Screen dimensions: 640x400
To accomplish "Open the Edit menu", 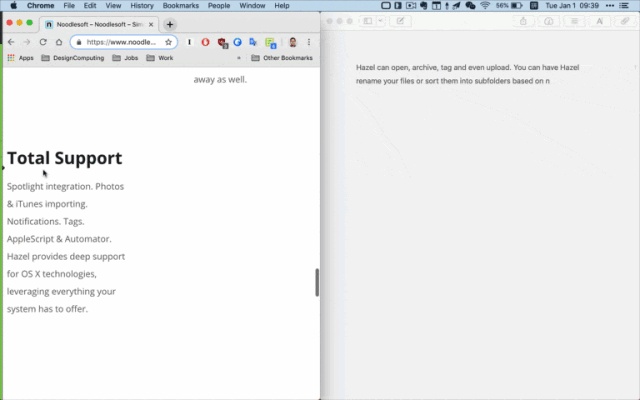I will (90, 6).
